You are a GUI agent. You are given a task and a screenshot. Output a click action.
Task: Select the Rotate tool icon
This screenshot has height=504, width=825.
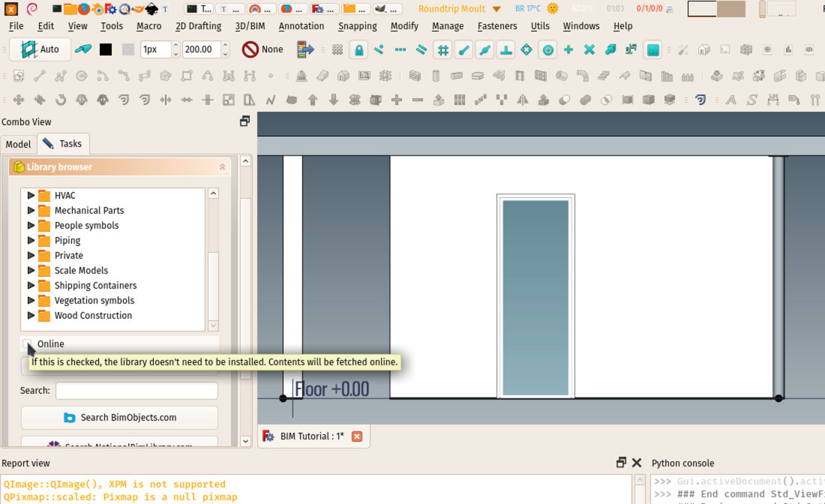pos(61,100)
